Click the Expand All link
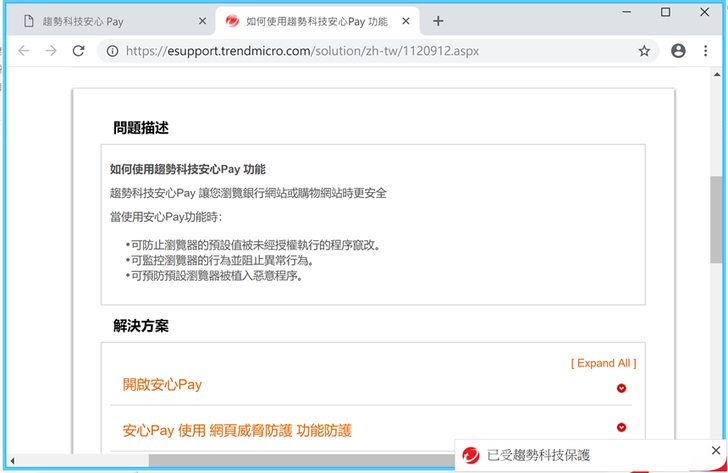The image size is (728, 473). pyautogui.click(x=604, y=363)
